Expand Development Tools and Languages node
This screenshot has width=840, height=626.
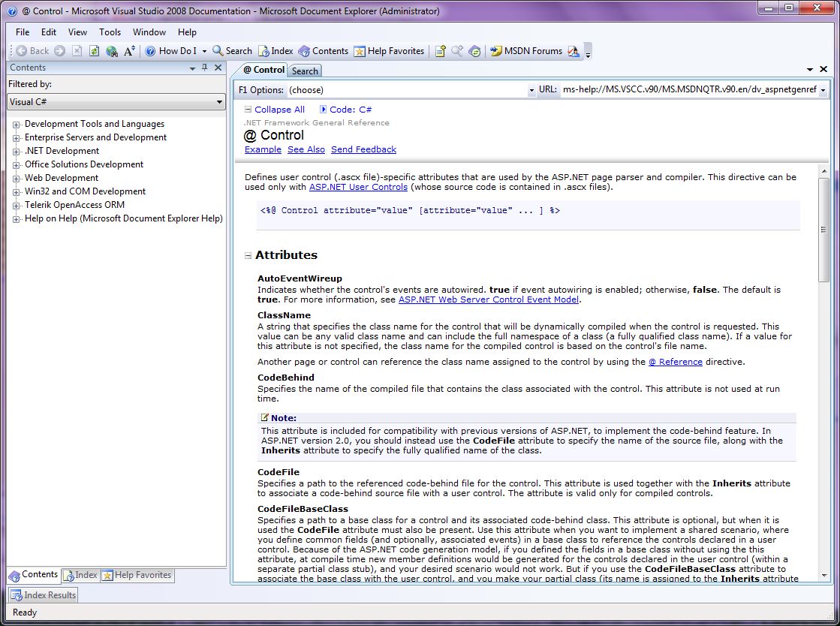click(16, 125)
